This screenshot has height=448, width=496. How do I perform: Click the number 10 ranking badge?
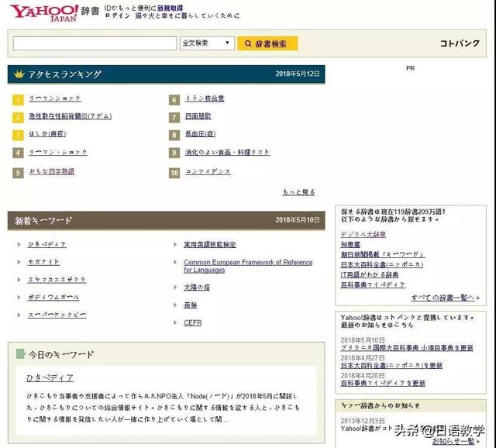click(174, 173)
